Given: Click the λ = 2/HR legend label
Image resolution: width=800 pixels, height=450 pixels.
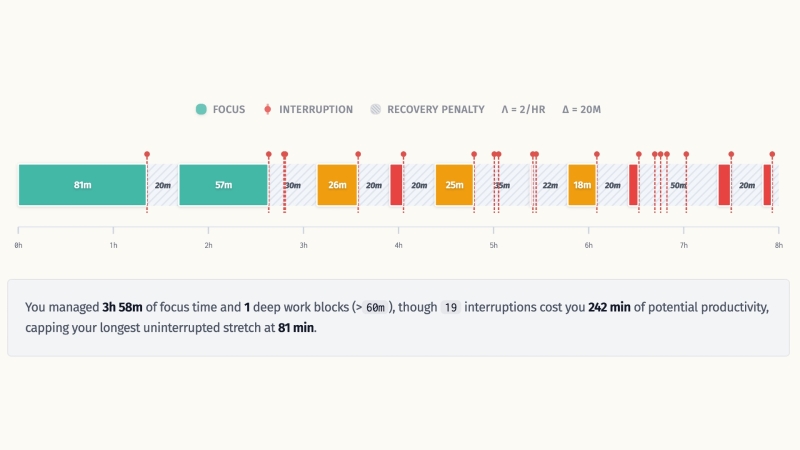Looking at the screenshot, I should [524, 109].
